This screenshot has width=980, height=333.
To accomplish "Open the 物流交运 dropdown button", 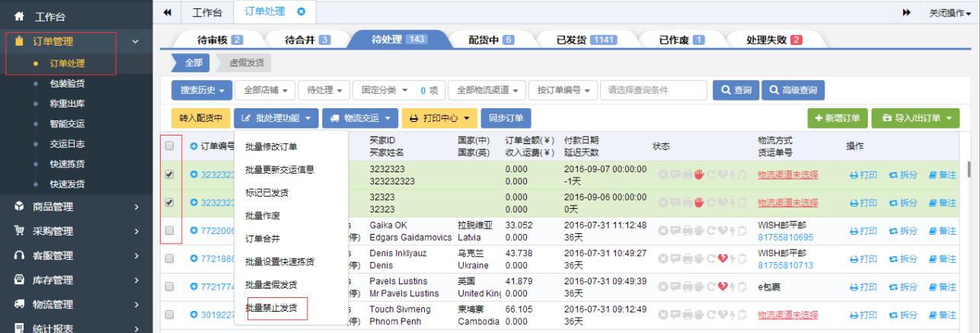I will coord(359,118).
